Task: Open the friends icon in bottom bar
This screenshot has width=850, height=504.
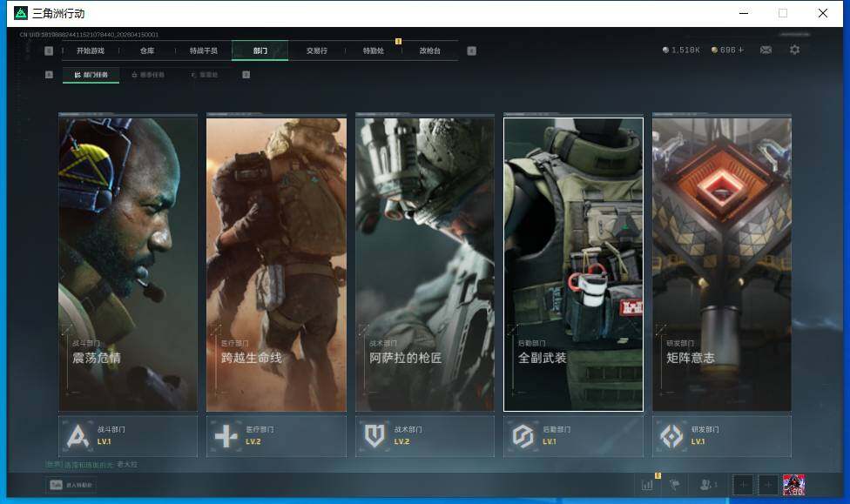Action: 707,485
